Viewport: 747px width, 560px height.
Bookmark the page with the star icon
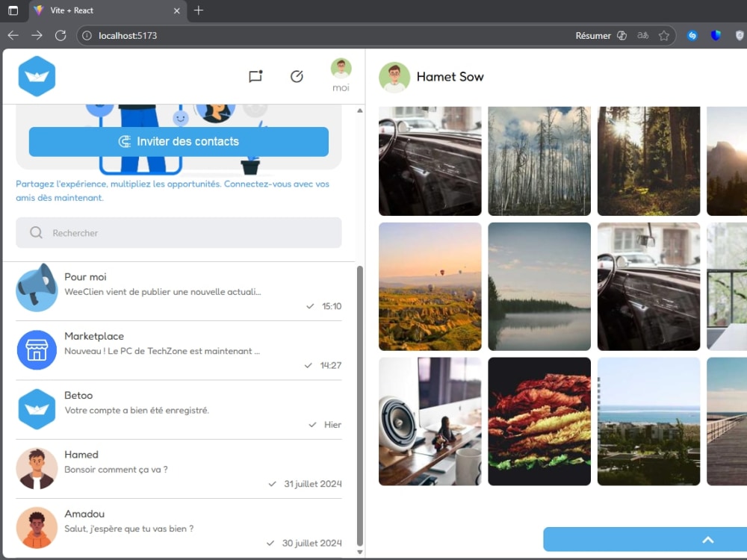[663, 36]
